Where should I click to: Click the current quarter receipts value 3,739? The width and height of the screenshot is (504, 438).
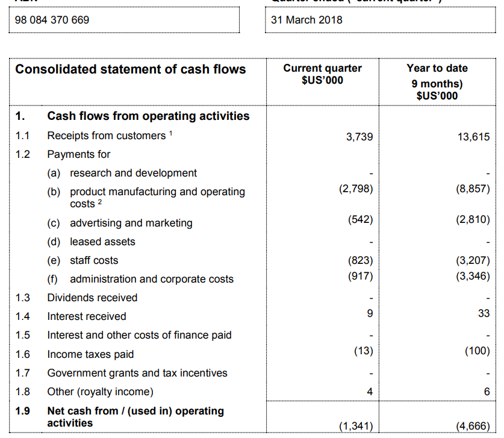(x=359, y=137)
